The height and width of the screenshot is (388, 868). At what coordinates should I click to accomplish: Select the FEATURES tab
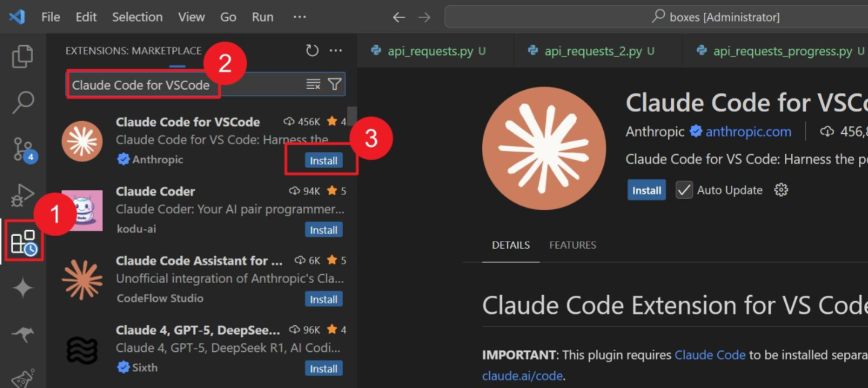572,245
